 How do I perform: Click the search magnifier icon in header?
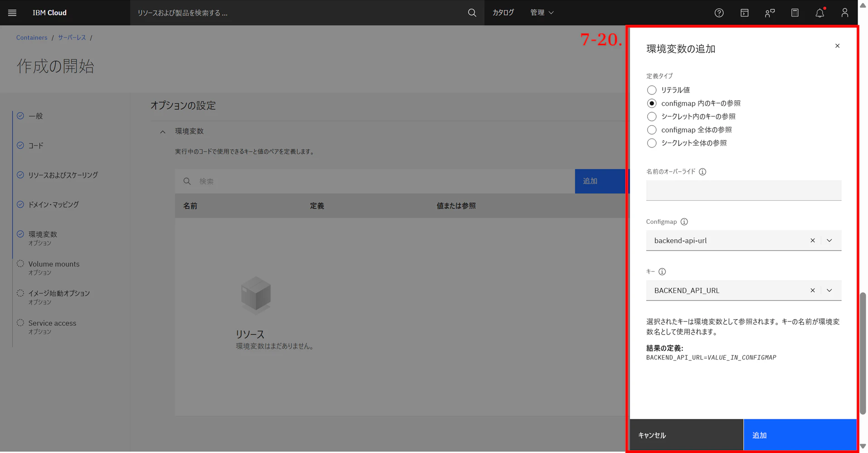(x=472, y=13)
